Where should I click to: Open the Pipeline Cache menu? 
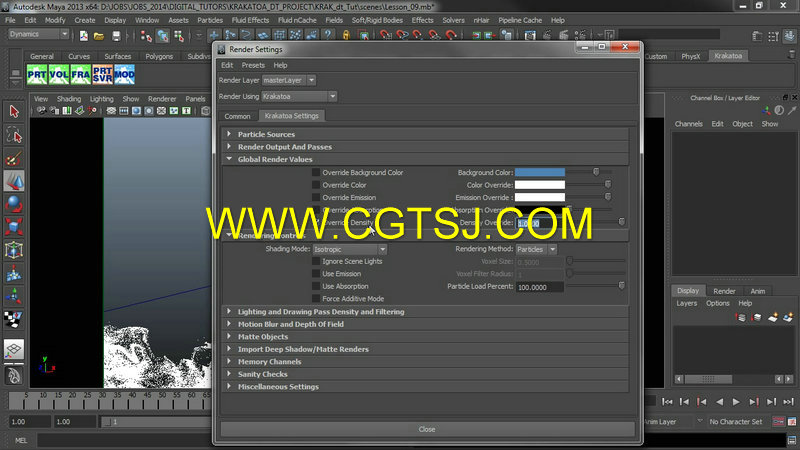(x=520, y=20)
